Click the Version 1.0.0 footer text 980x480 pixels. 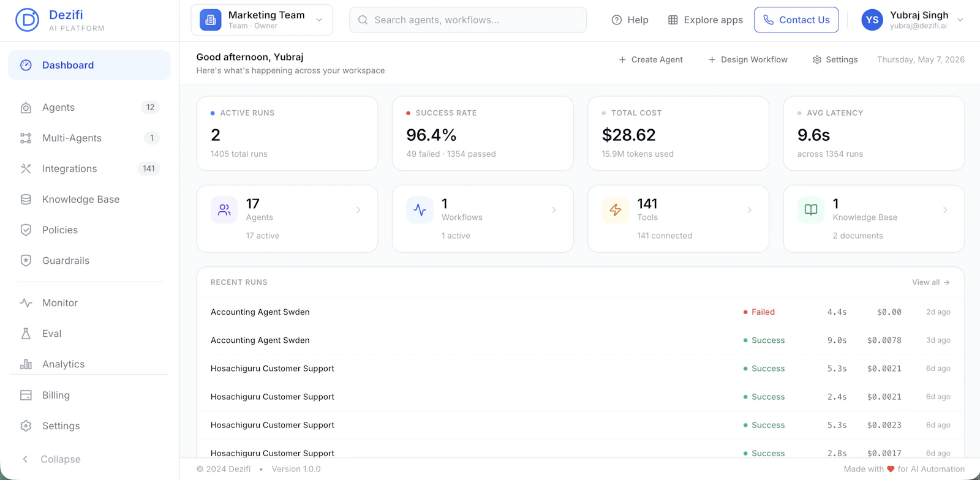pyautogui.click(x=296, y=470)
